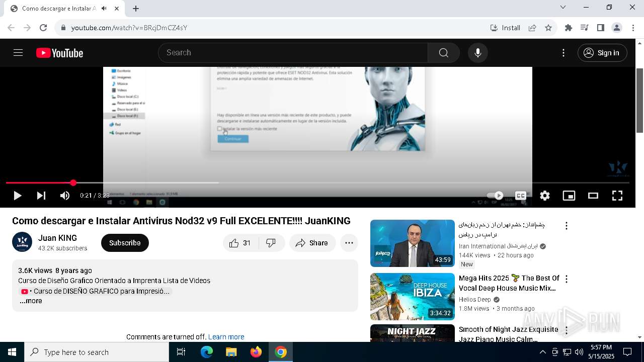The height and width of the screenshot is (362, 644).
Task: Click the taskbar search box
Action: pos(97,352)
